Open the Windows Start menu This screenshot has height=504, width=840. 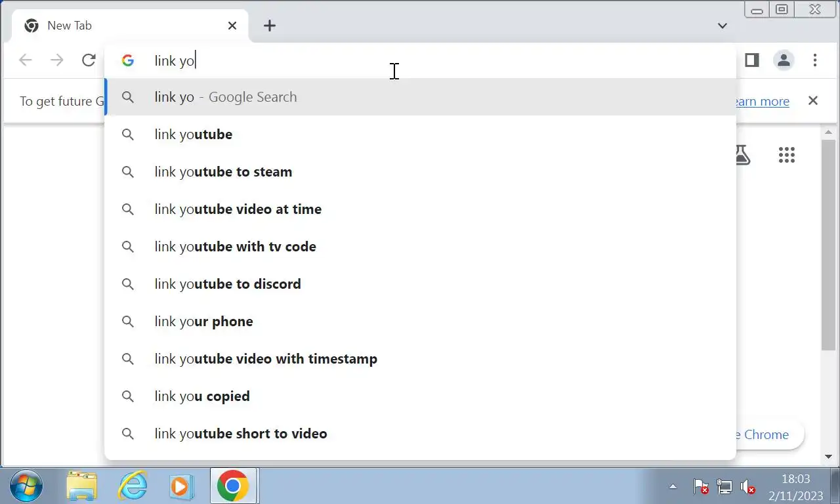tap(26, 486)
